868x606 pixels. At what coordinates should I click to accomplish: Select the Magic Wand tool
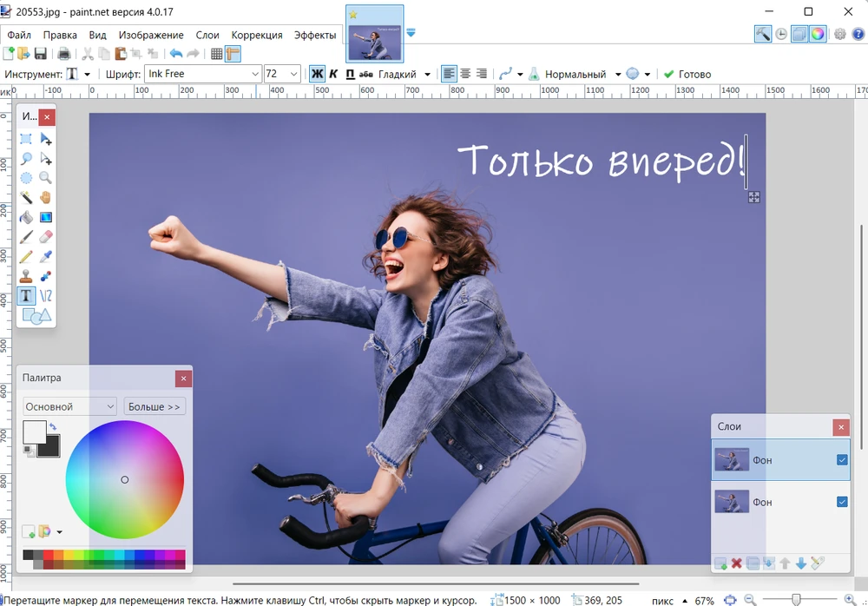[27, 197]
